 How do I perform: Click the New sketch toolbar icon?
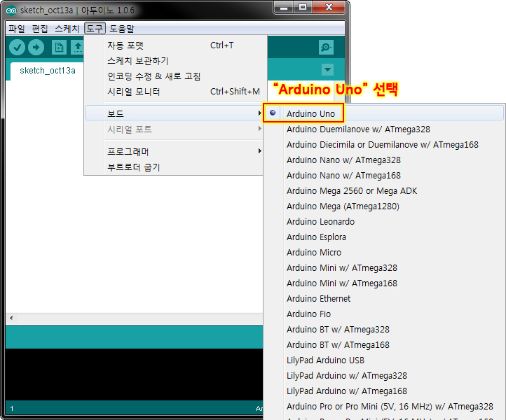[59, 47]
